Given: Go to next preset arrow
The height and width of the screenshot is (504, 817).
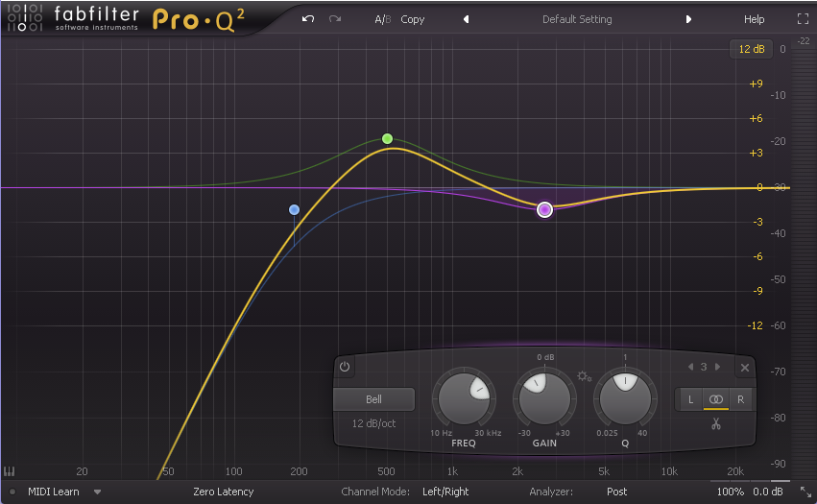Looking at the screenshot, I should coord(688,19).
